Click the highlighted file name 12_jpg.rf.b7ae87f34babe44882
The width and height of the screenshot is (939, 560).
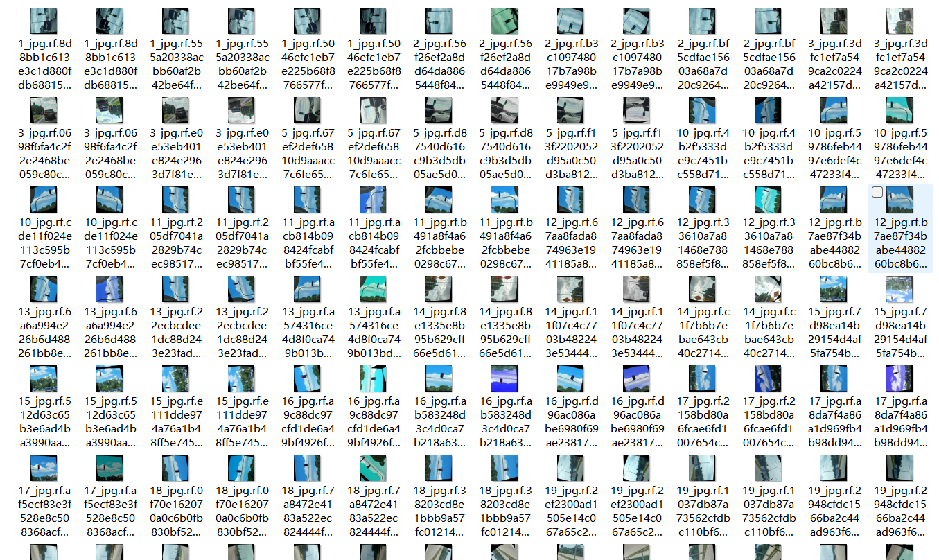pyautogui.click(x=900, y=244)
